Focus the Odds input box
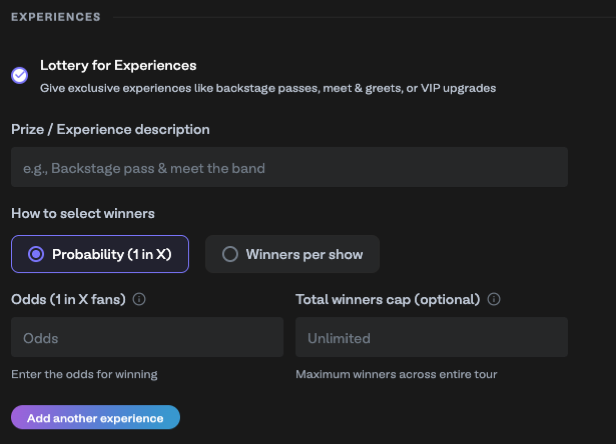The image size is (616, 444). [146, 338]
